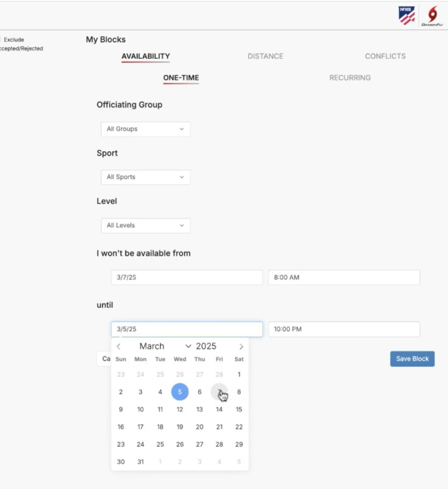The width and height of the screenshot is (448, 489).
Task: Click the NFHS logo icon
Action: (x=407, y=16)
